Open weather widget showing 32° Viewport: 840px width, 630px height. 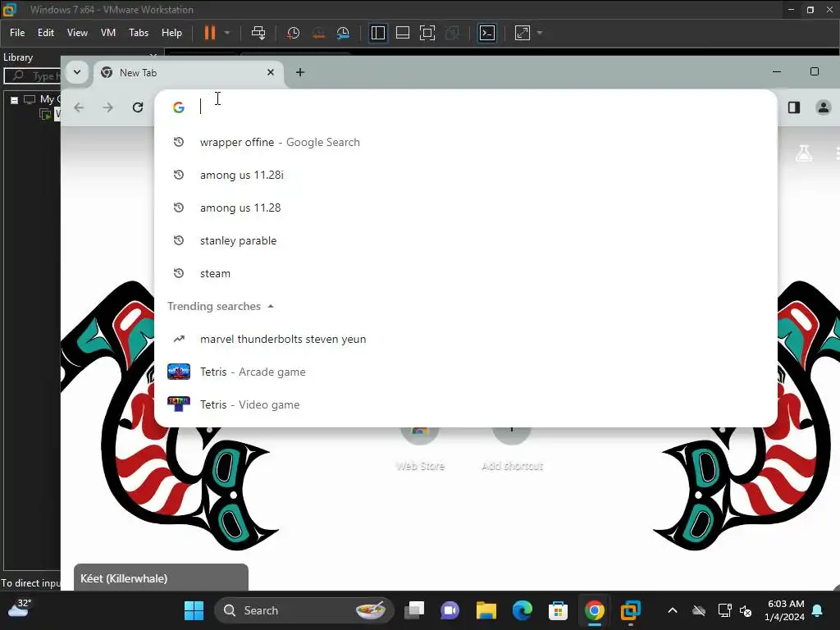point(20,609)
